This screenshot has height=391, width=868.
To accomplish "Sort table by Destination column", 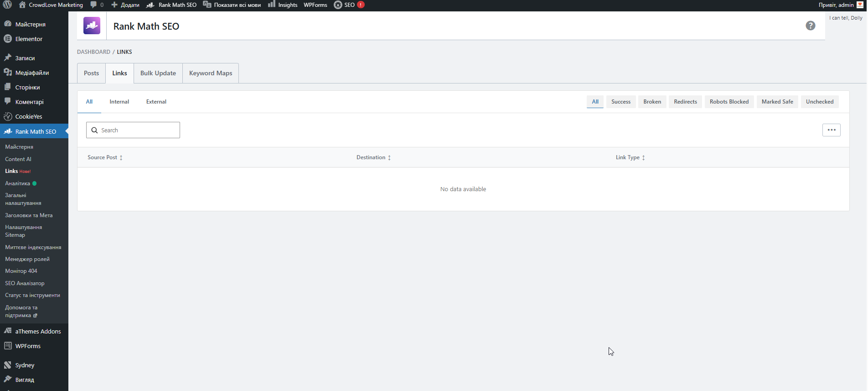I will click(373, 157).
